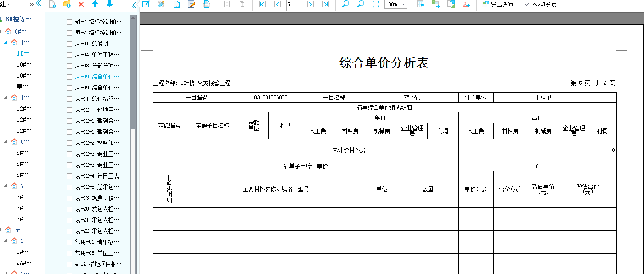Open the 表-20 发包人提 report
The width and height of the screenshot is (644, 274).
pos(97,209)
